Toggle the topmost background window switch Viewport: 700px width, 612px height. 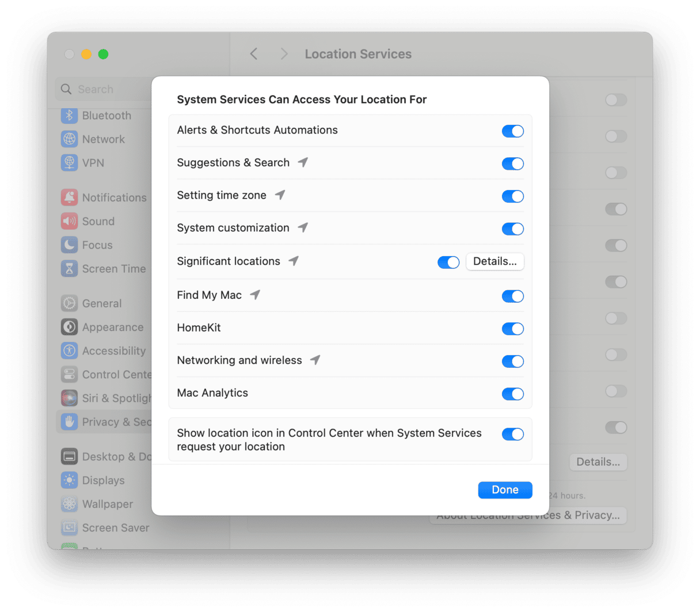pos(616,100)
